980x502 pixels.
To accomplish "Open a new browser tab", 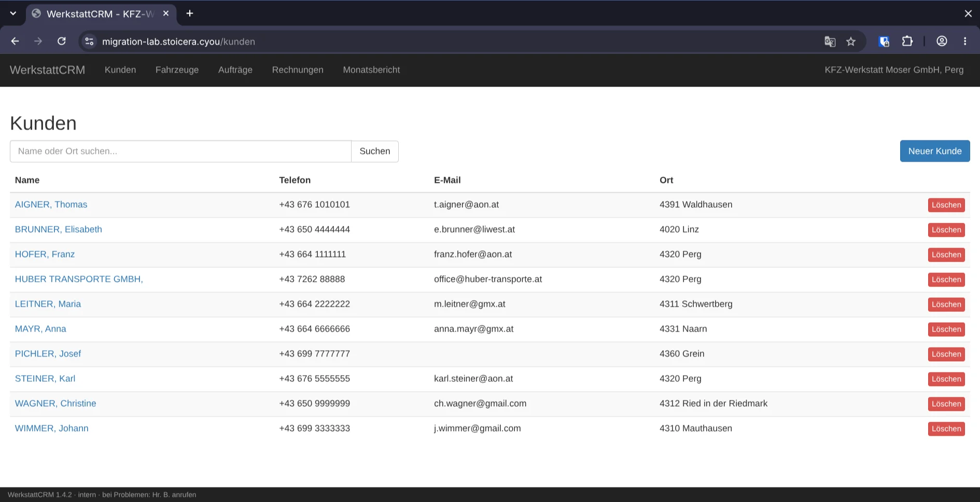I will coord(190,13).
